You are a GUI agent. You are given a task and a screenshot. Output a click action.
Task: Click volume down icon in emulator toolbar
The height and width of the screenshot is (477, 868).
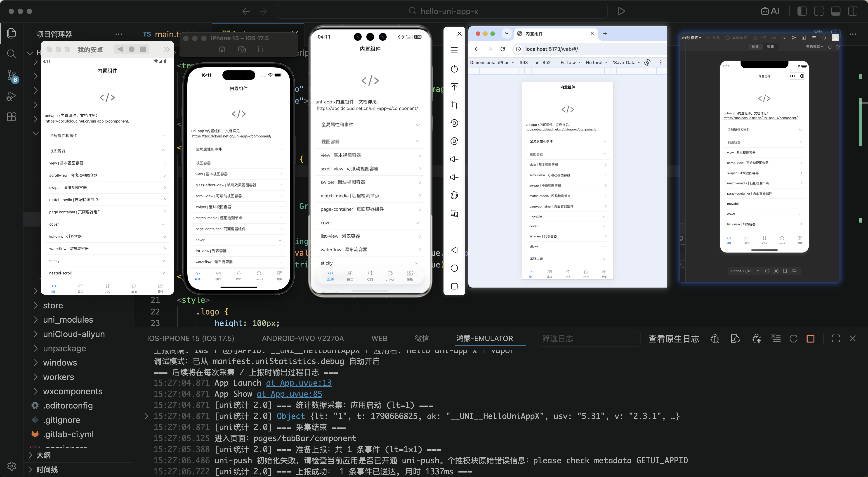point(454,177)
